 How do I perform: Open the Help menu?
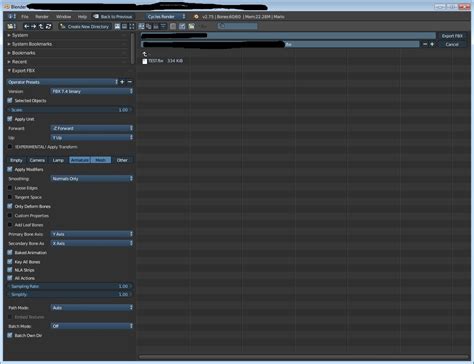82,16
